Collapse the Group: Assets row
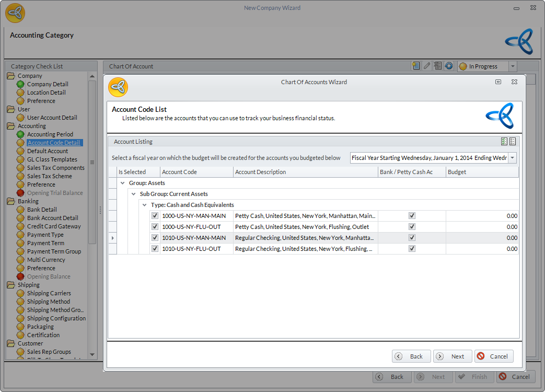The height and width of the screenshot is (392, 545). 123,183
